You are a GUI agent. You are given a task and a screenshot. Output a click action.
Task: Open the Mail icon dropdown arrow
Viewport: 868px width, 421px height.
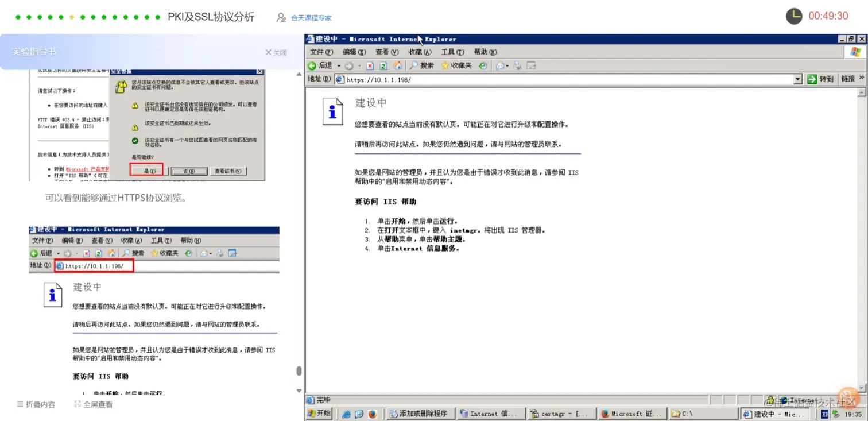(508, 66)
